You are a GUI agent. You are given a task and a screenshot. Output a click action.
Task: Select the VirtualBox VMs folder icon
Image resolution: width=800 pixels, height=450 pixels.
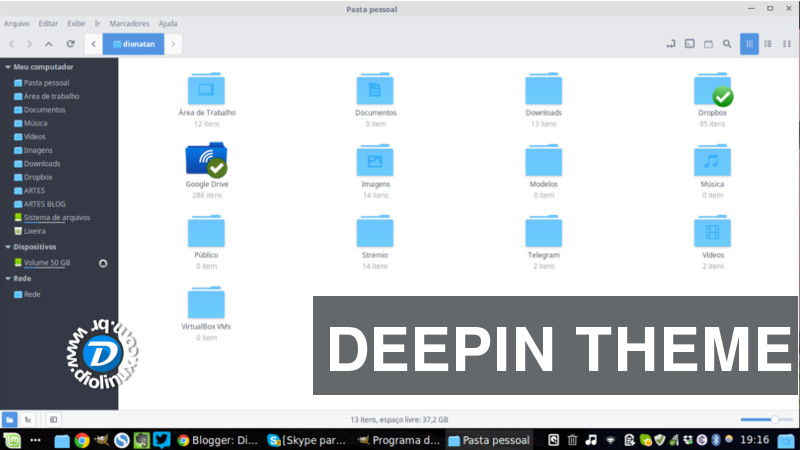206,303
